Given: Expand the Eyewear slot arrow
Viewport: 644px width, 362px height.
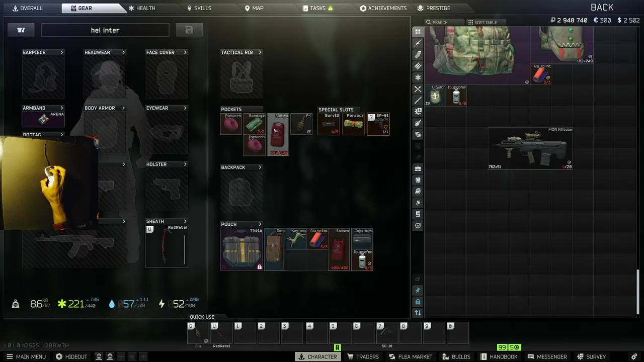Looking at the screenshot, I should coord(185,108).
